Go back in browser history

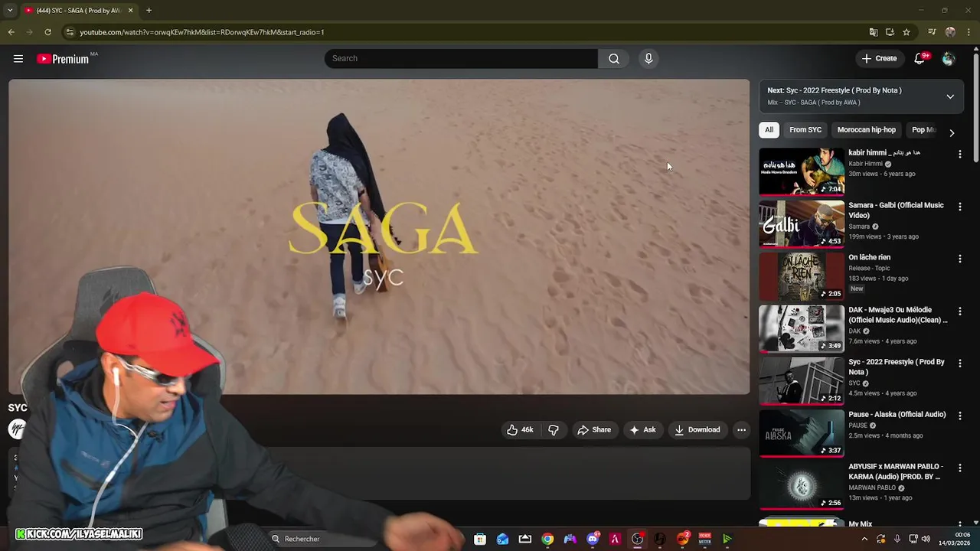point(11,32)
